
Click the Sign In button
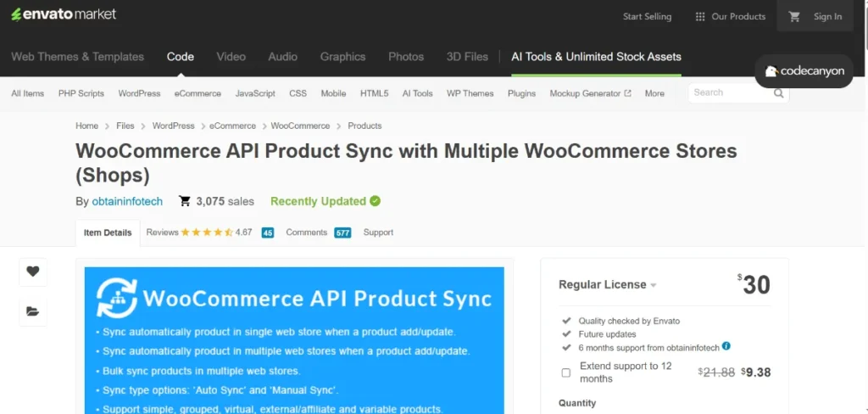click(x=827, y=17)
